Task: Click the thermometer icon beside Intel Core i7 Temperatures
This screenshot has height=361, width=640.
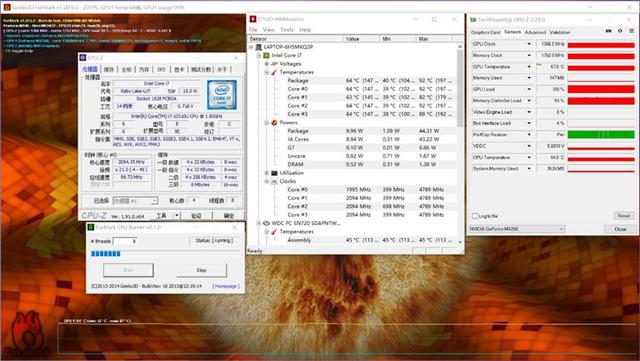Action: click(274, 72)
